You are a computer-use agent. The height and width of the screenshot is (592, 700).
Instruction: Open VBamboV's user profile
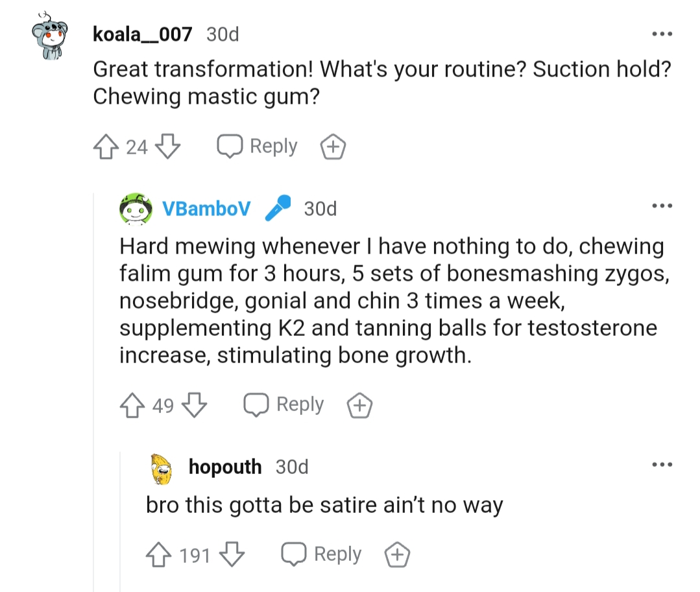[x=206, y=208]
